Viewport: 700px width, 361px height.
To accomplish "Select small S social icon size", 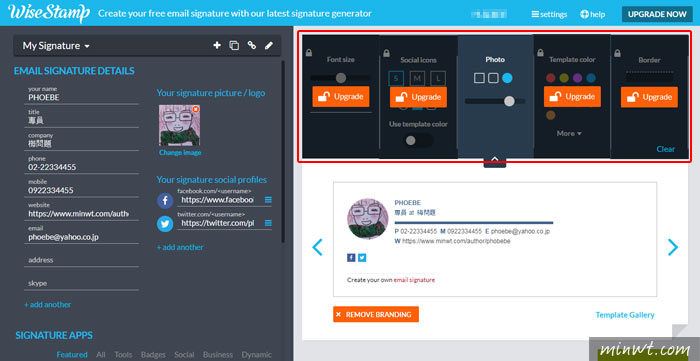I will tap(396, 79).
